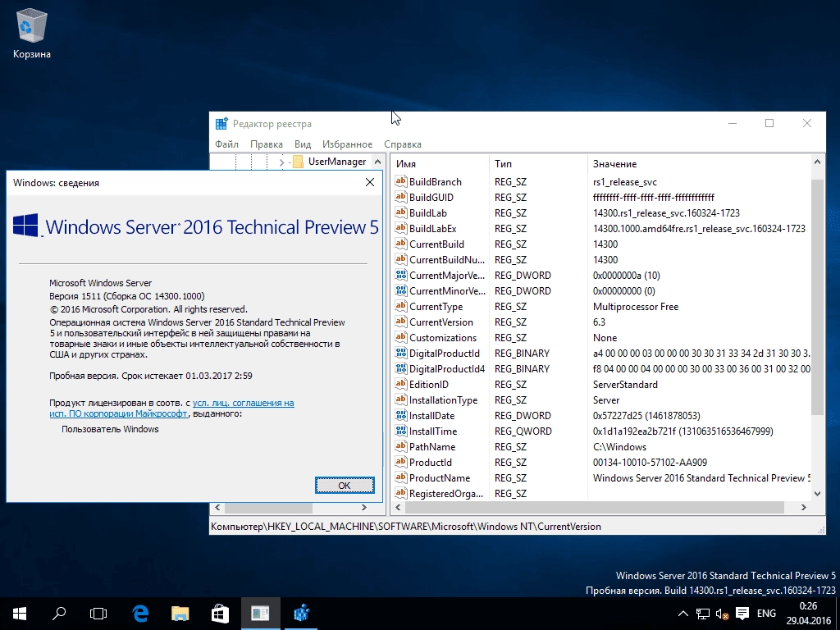Screen dimensions: 840x630
Task: Select the PathName value name
Action: (431, 447)
